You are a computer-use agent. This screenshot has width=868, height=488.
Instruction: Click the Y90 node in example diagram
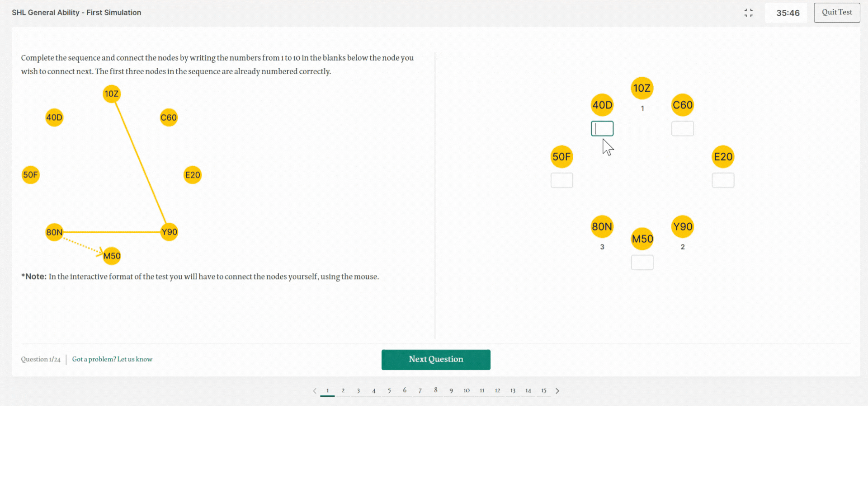(169, 232)
